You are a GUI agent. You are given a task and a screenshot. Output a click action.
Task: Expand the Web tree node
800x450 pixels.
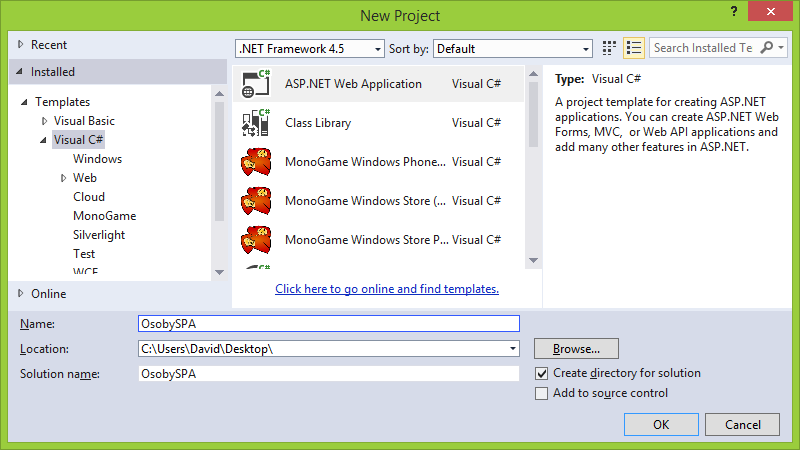[63, 178]
